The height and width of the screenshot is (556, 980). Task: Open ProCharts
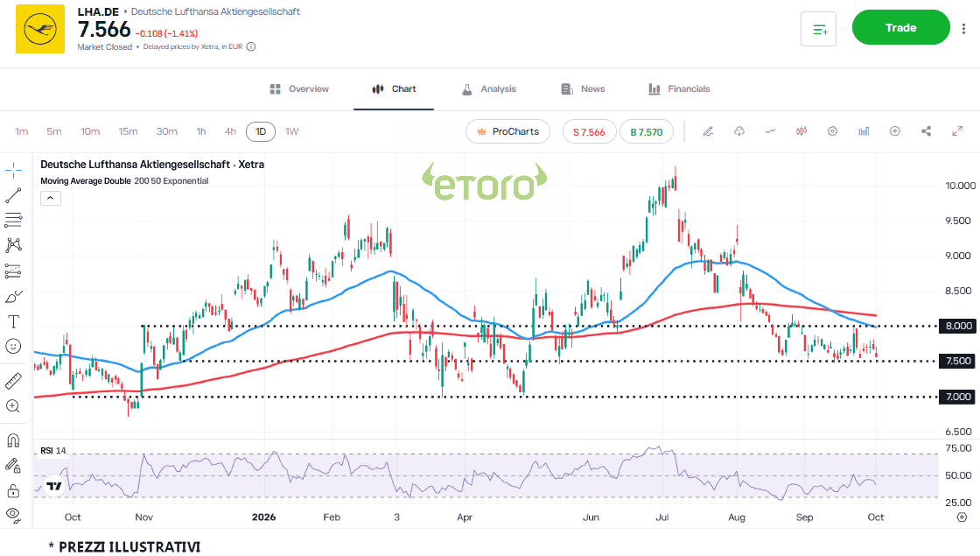point(507,132)
